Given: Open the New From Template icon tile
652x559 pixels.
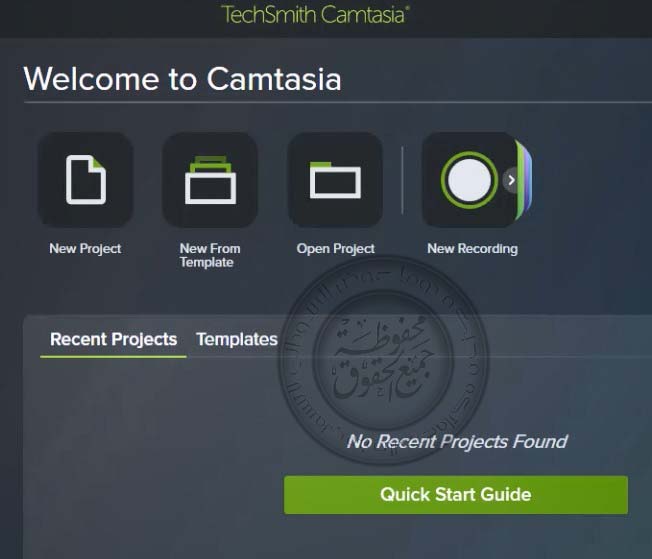Looking at the screenshot, I should 210,180.
